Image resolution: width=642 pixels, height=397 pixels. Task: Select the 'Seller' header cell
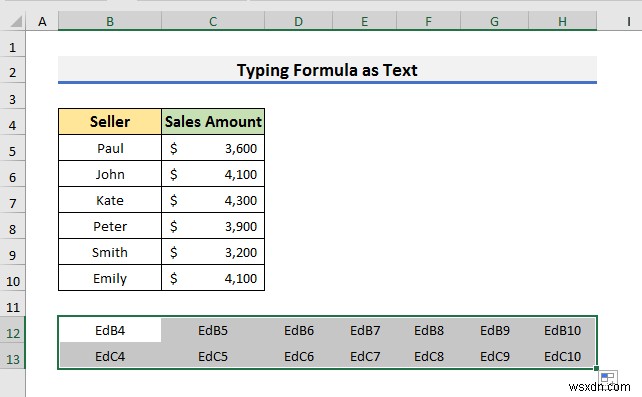point(110,122)
